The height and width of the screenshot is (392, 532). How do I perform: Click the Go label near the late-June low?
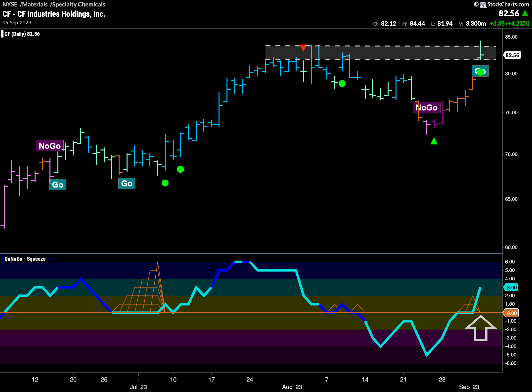127,184
